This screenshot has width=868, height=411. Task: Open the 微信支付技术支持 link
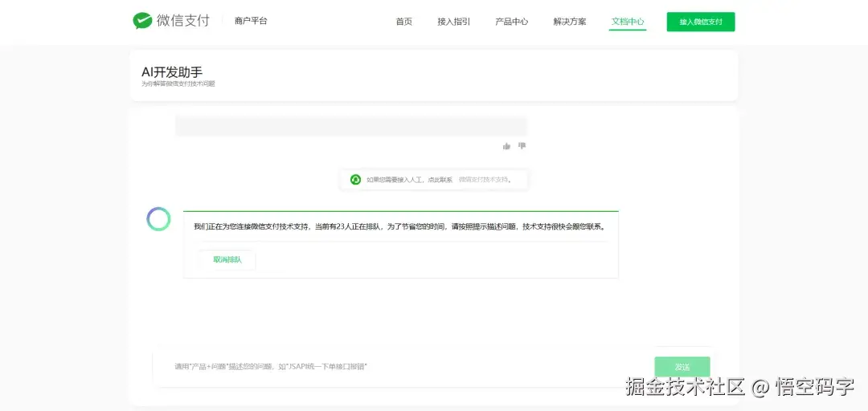point(485,180)
